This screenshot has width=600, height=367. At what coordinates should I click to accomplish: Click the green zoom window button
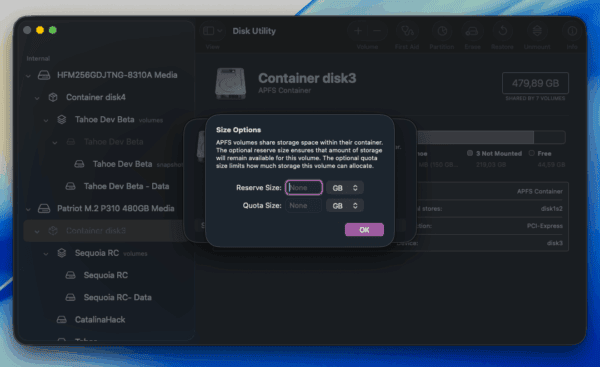pyautogui.click(x=53, y=30)
